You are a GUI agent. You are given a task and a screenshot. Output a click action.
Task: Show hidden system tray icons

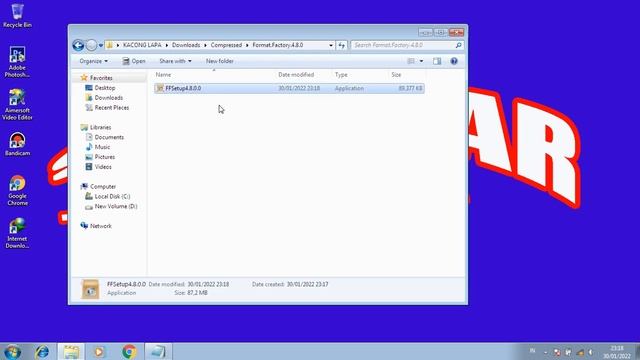pos(545,351)
